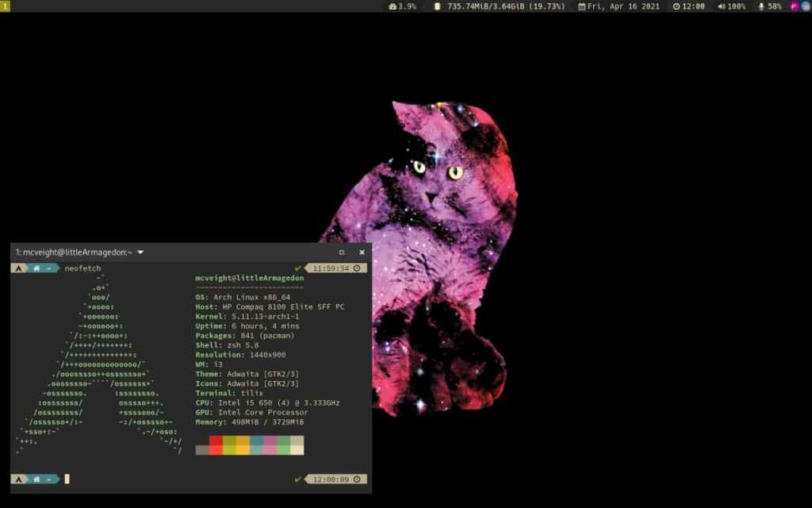Click the 11:59:34 timestamp on the prompt
This screenshot has height=508, width=812.
331,268
